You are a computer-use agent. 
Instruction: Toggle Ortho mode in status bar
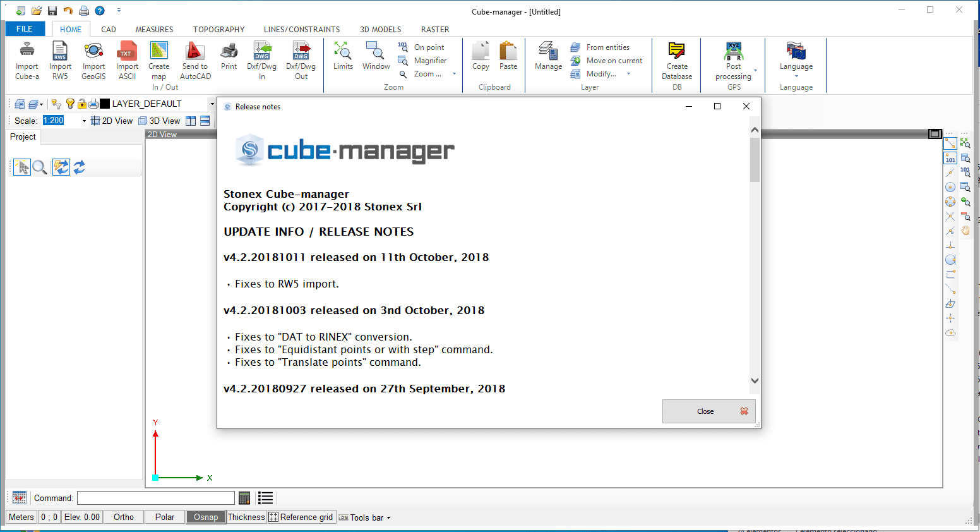click(124, 517)
